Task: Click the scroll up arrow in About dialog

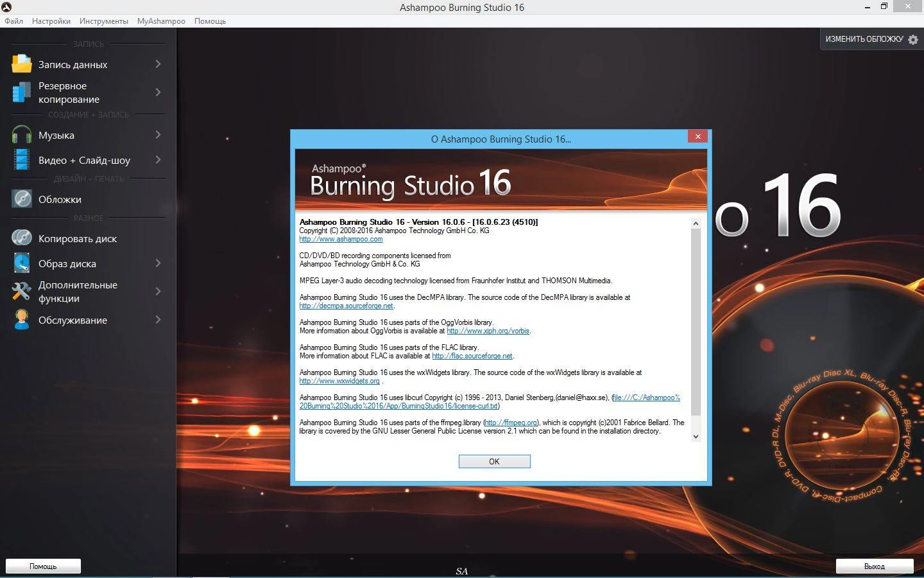Action: pos(696,223)
